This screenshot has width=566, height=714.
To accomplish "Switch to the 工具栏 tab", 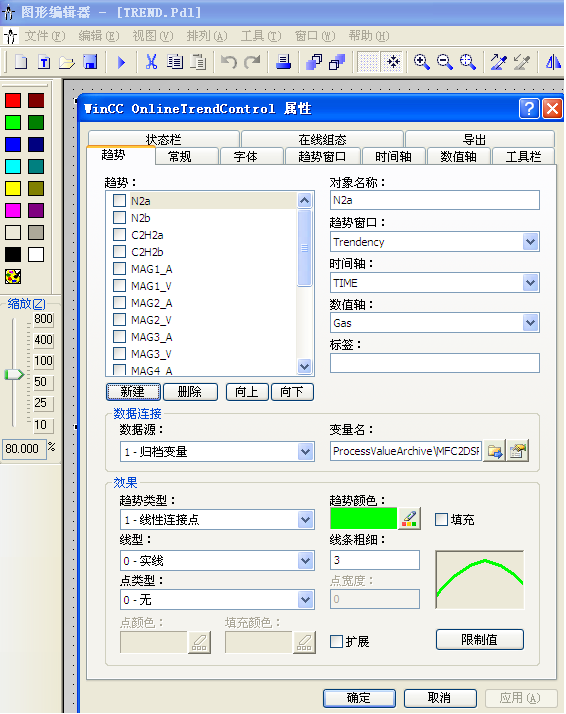I will click(x=524, y=157).
